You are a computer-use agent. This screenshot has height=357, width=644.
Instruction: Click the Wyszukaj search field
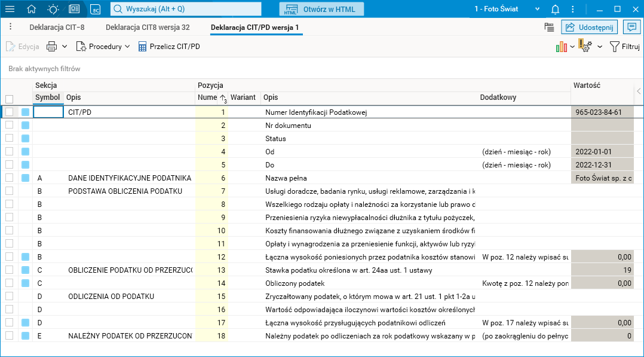[x=186, y=9]
